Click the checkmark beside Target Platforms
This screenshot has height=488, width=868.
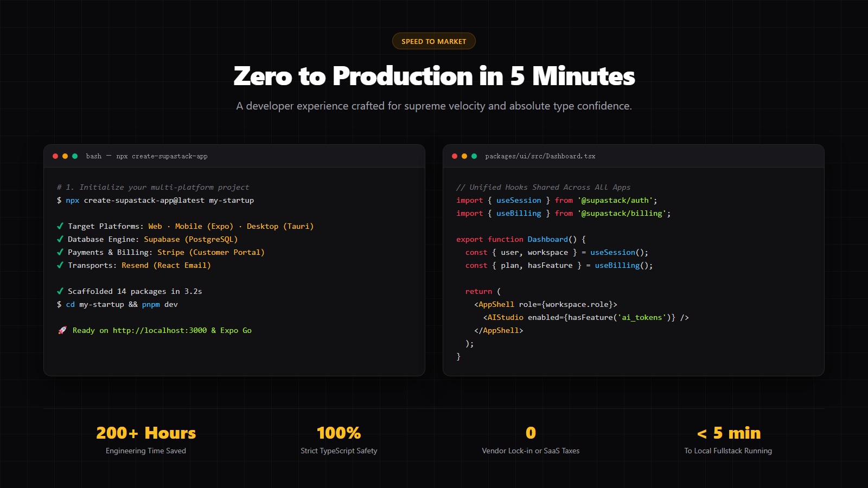coord(60,226)
